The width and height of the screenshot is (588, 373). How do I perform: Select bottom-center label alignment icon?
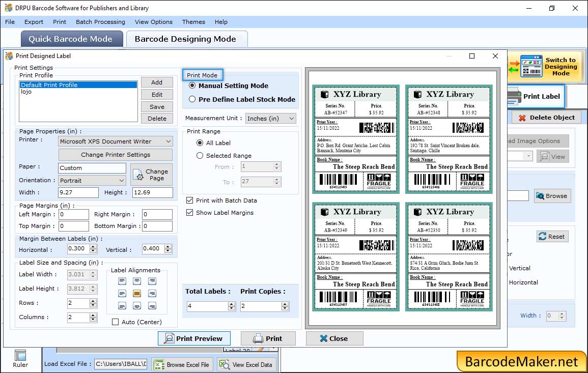137,306
